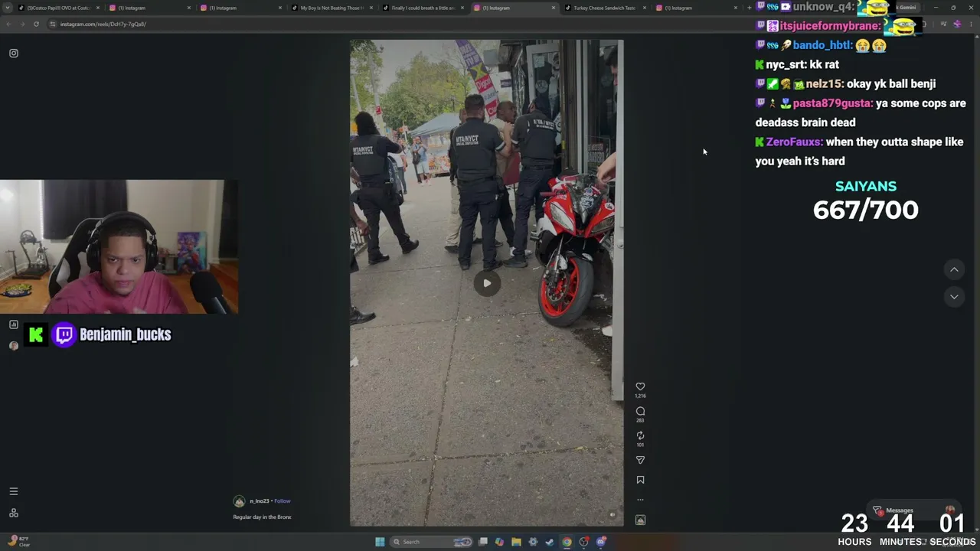The image size is (980, 551).
Task: Open Instagram home via the logo icon
Action: (x=14, y=53)
